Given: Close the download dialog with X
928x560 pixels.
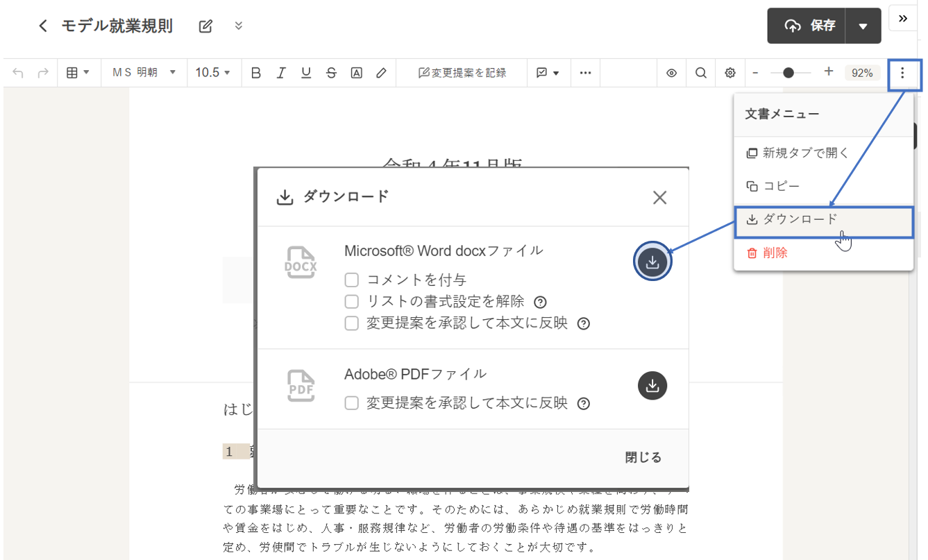Looking at the screenshot, I should coord(659,198).
